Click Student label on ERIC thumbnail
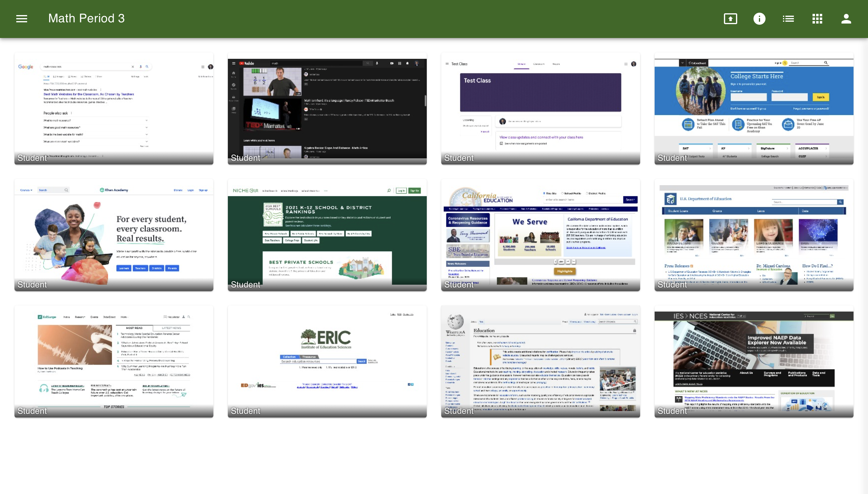868x494 pixels. point(245,411)
